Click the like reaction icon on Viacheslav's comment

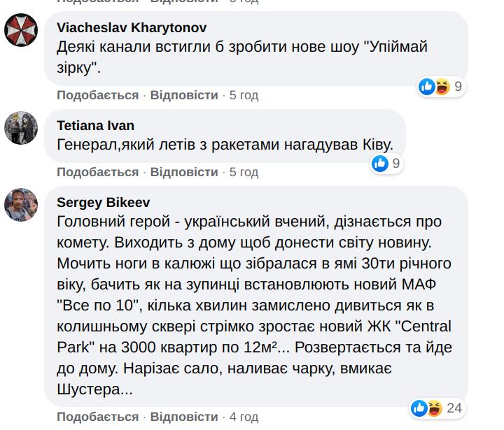tap(426, 87)
